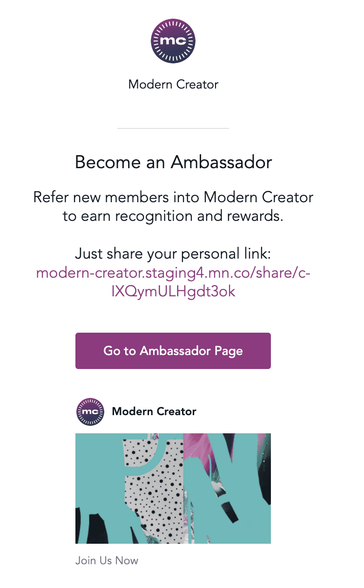Viewport: 364px width, 588px height.
Task: Click the large Modern Creator logo at top
Action: pos(173,41)
